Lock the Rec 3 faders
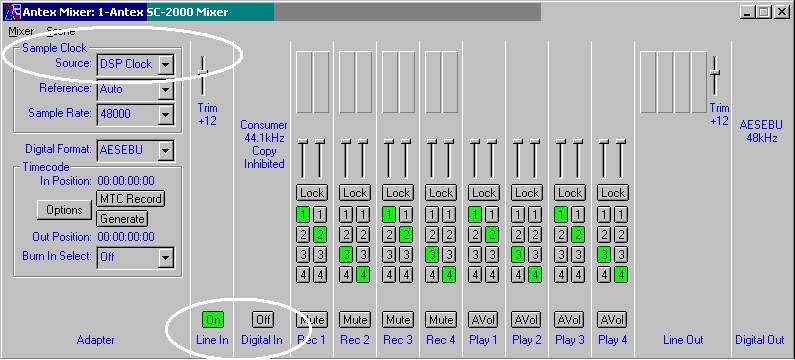The image size is (795, 360). [x=398, y=193]
